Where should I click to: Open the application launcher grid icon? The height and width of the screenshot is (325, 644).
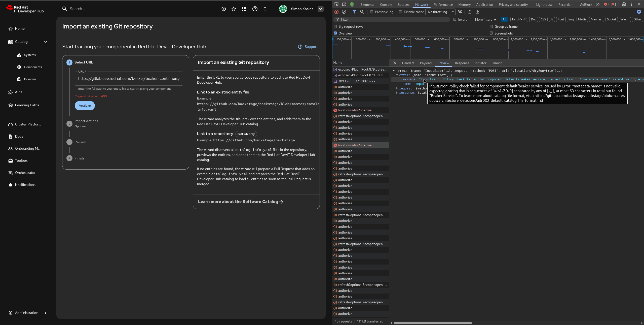coord(244,9)
